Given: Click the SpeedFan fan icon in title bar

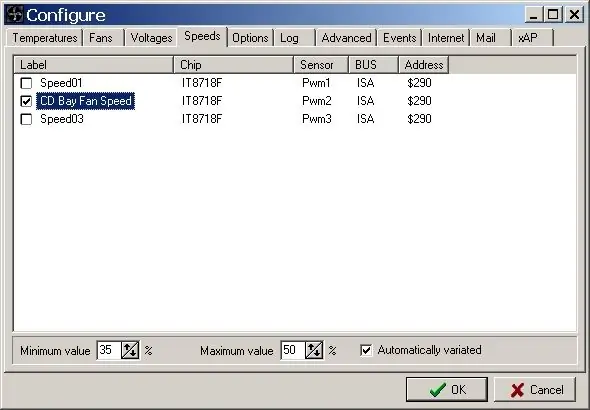Looking at the screenshot, I should tap(15, 14).
